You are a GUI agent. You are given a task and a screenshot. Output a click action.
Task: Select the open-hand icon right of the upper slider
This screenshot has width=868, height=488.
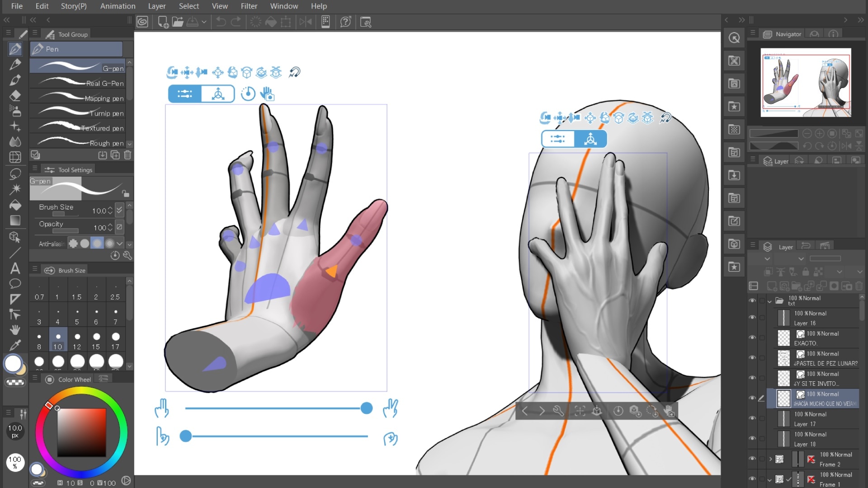point(390,408)
